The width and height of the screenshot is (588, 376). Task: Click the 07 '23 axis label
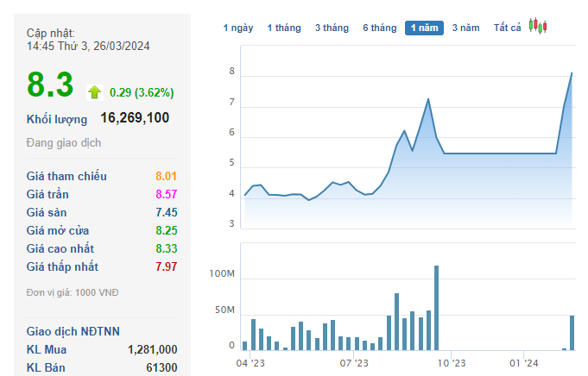[x=354, y=364]
